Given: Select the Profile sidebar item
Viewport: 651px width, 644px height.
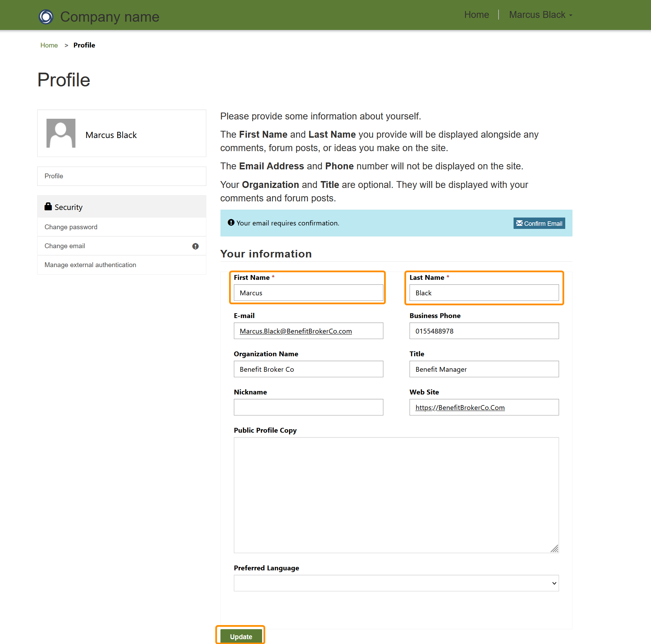Looking at the screenshot, I should coord(54,176).
